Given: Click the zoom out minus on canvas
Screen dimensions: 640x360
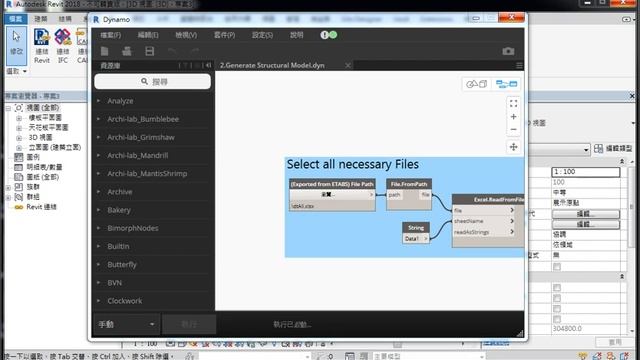Looking at the screenshot, I should [x=513, y=129].
